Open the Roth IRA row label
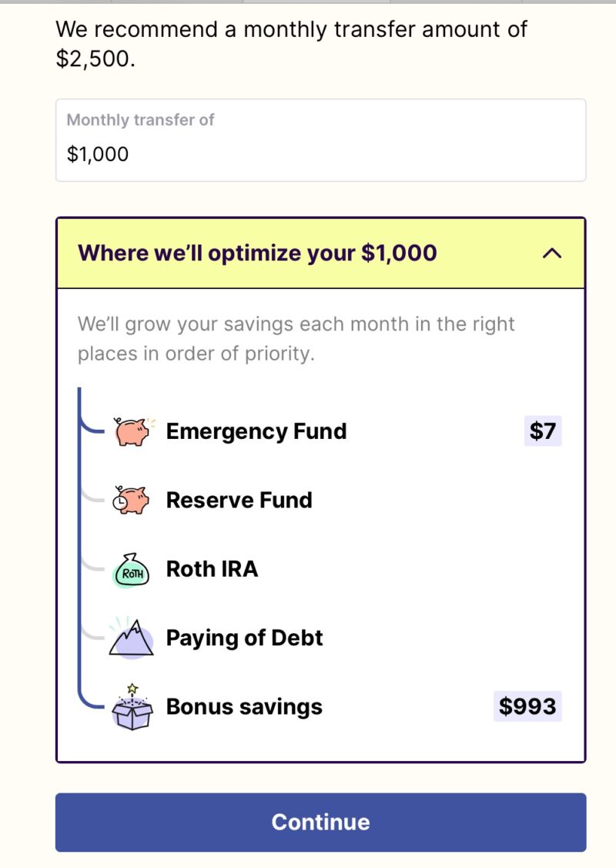 [212, 569]
